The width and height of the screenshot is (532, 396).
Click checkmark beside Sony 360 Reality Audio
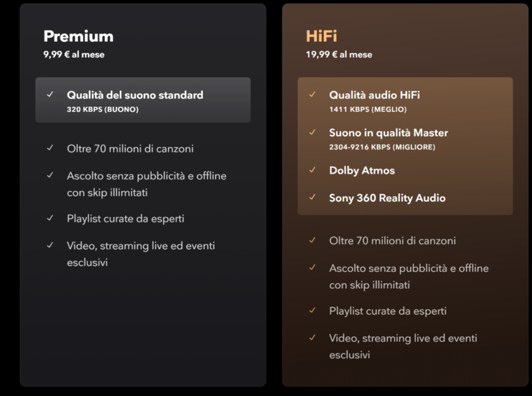pos(313,197)
